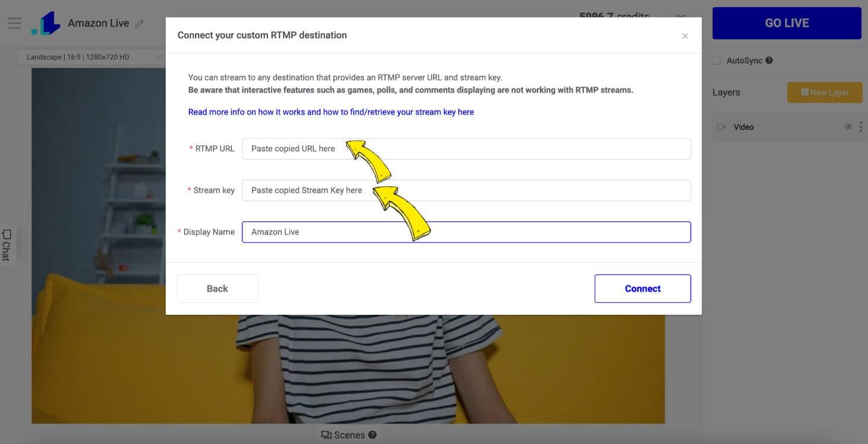The image size is (868, 444).
Task: Click the Video layer camera icon
Action: point(722,127)
